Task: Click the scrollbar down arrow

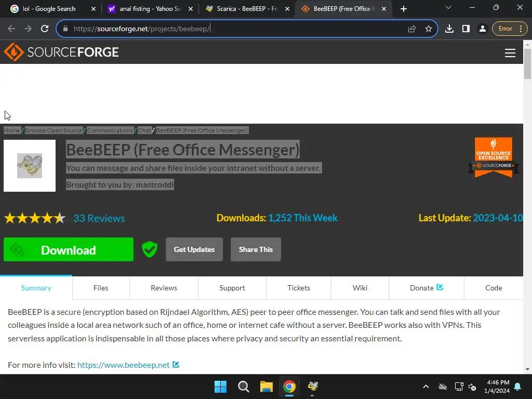Action: [x=527, y=369]
